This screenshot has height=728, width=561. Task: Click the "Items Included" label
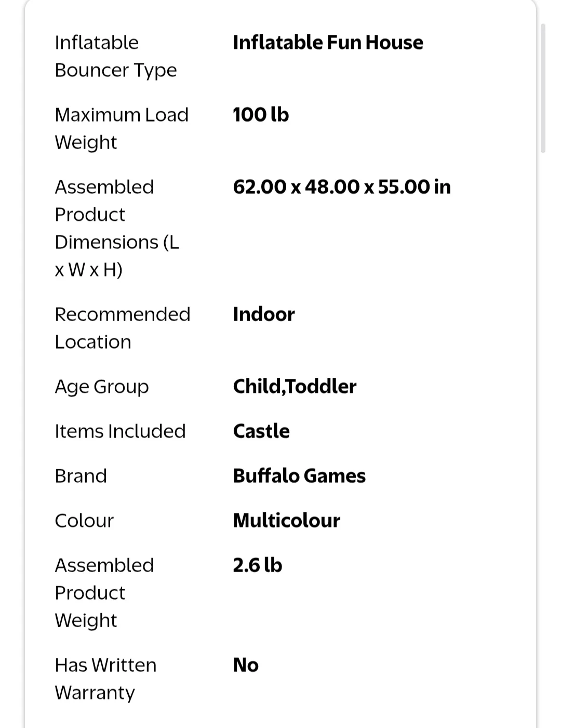[x=120, y=431]
